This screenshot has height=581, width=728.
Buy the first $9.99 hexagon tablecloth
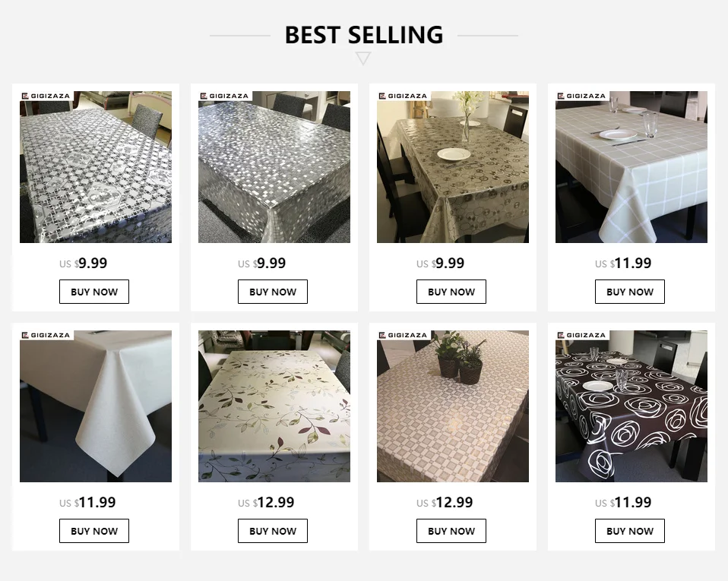(x=94, y=292)
